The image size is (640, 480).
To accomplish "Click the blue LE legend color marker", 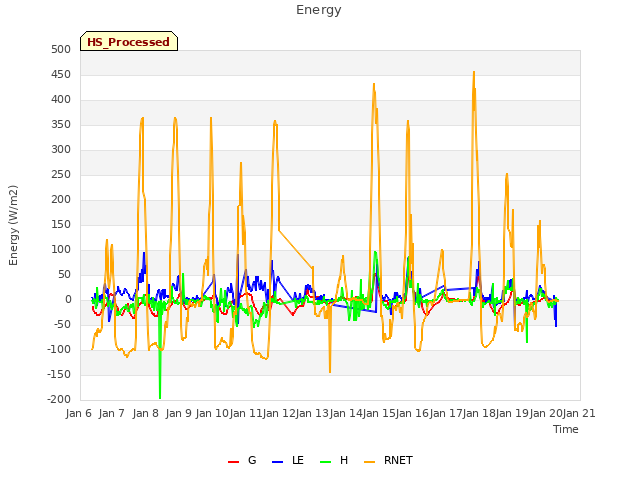I will click(x=277, y=462).
